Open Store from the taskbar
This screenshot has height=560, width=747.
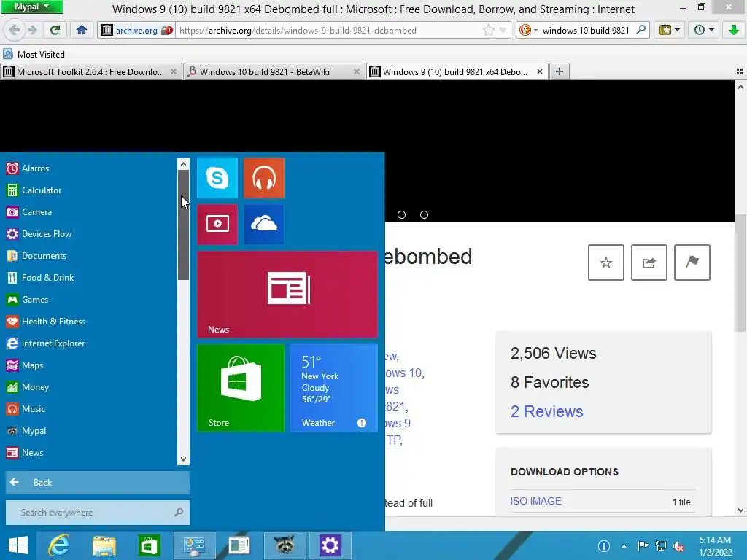click(149, 545)
